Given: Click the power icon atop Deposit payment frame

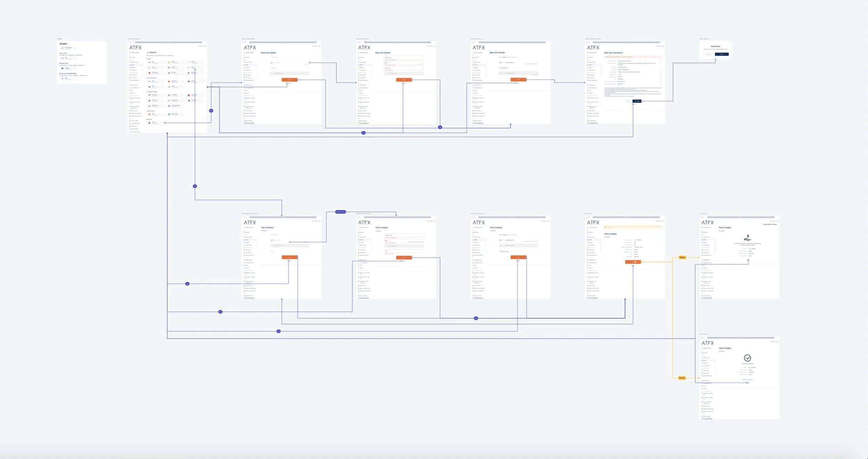Looking at the screenshot, I should 205,46.
